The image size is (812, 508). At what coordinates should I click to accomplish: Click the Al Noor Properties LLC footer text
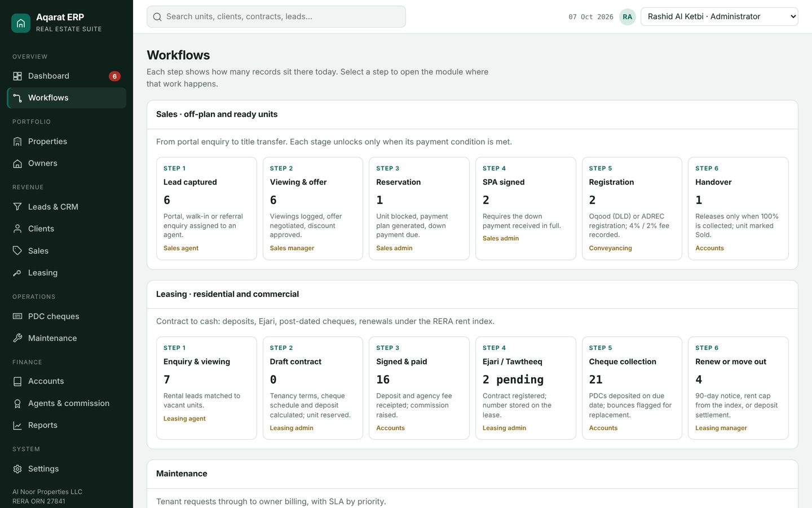[x=47, y=492]
